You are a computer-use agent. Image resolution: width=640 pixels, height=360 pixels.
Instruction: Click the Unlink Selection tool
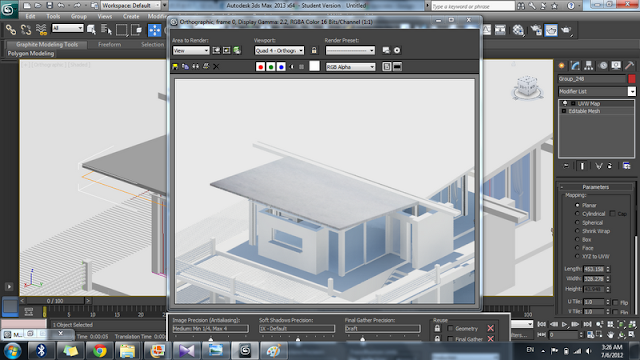click(x=26, y=30)
